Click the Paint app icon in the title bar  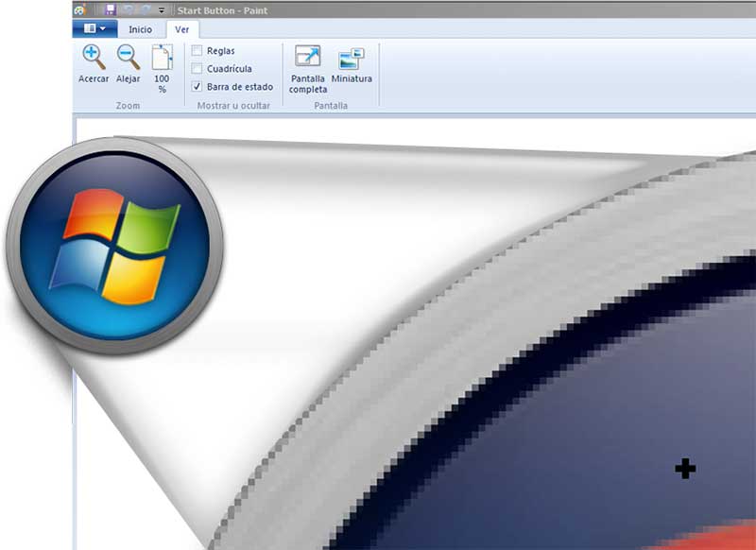[80, 10]
